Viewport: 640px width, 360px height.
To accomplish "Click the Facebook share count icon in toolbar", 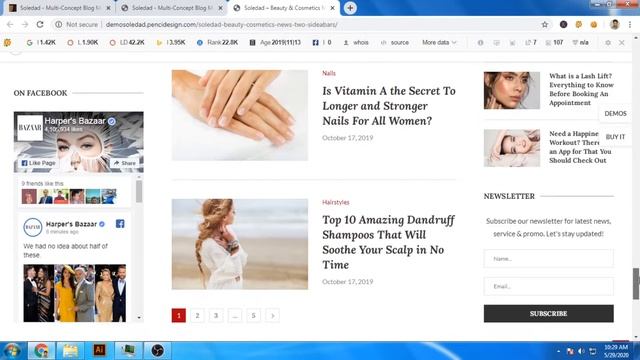I will pyautogui.click(x=316, y=42).
